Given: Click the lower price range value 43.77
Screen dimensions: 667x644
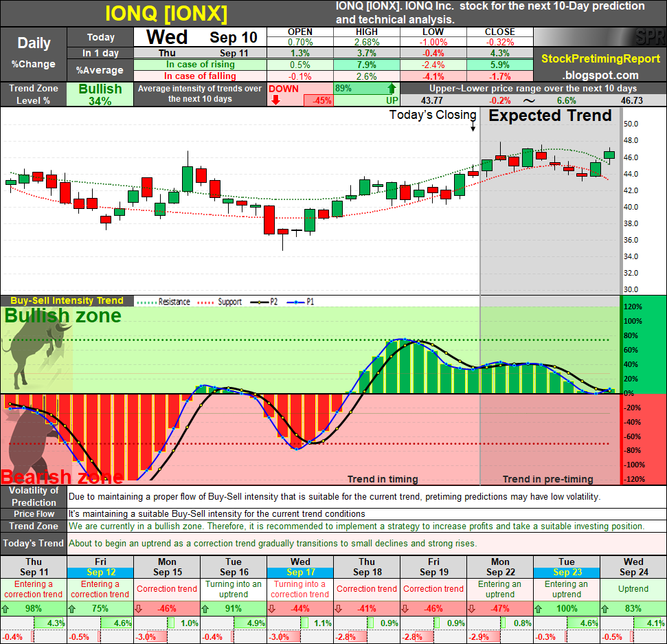Looking at the screenshot, I should pyautogui.click(x=432, y=100).
